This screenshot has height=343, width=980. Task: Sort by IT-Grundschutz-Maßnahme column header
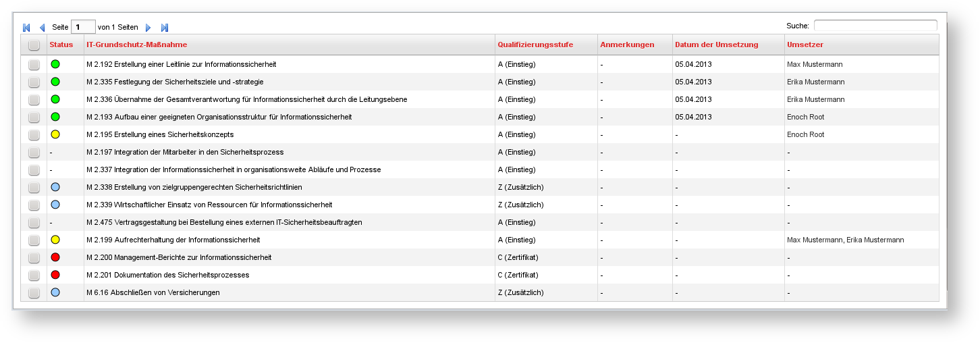click(x=137, y=45)
